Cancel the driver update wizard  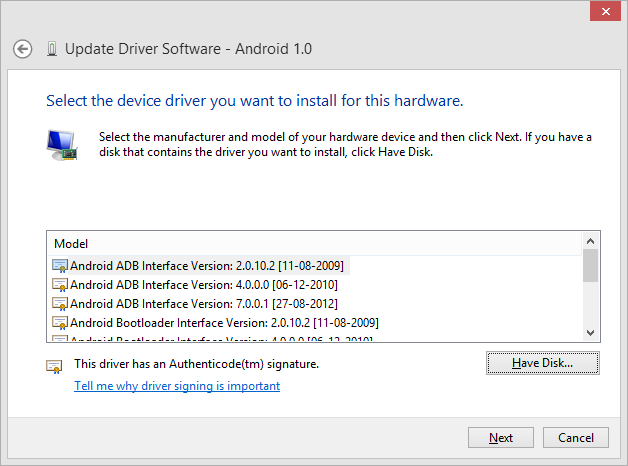(x=576, y=438)
